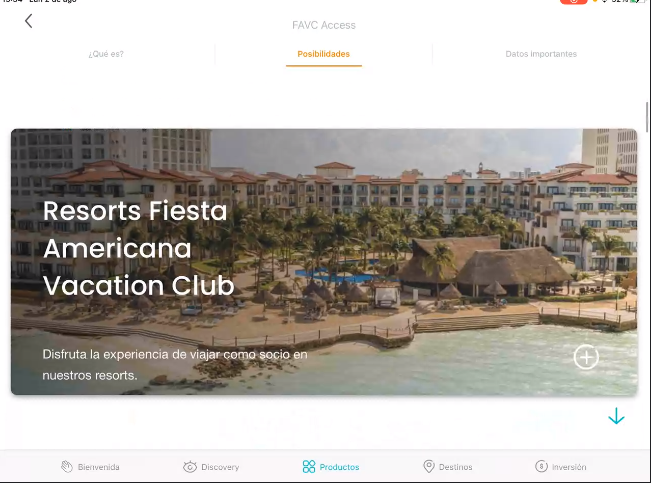The width and height of the screenshot is (651, 483).
Task: Switch to the ¿Qué es? tab
Action: coord(106,54)
